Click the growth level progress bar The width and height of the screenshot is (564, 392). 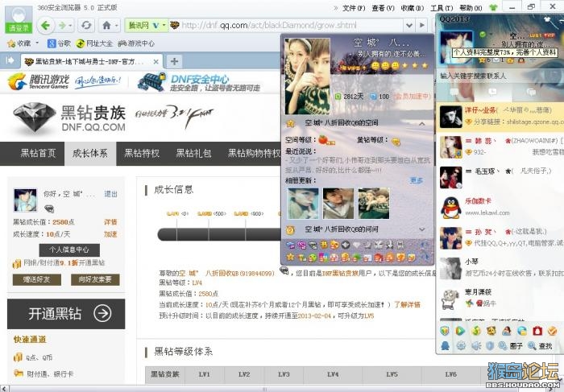tap(219, 234)
